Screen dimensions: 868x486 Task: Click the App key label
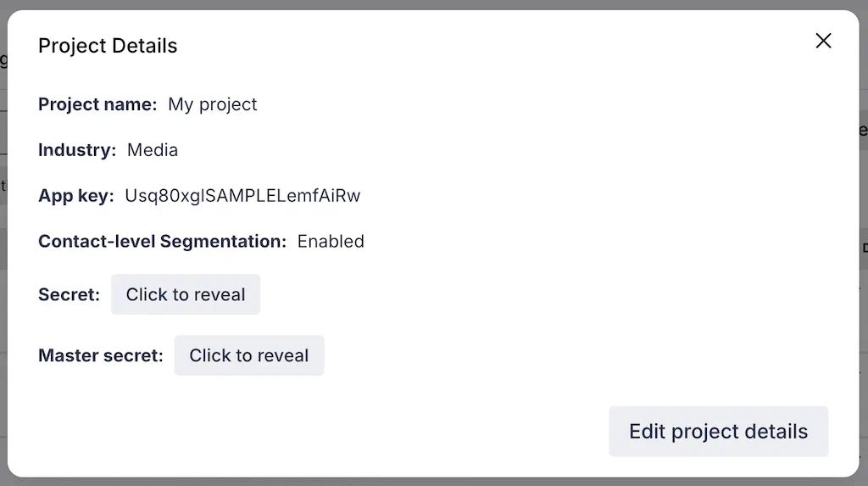pos(75,196)
